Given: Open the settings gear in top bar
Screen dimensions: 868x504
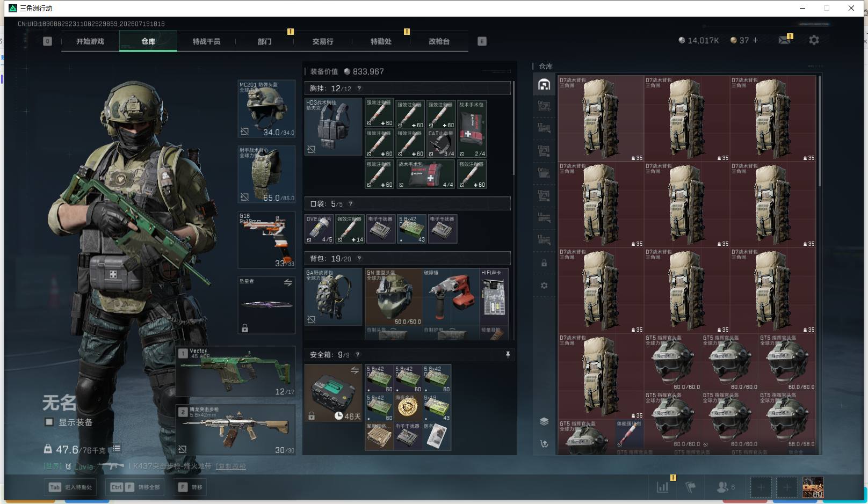Looking at the screenshot, I should tap(814, 40).
